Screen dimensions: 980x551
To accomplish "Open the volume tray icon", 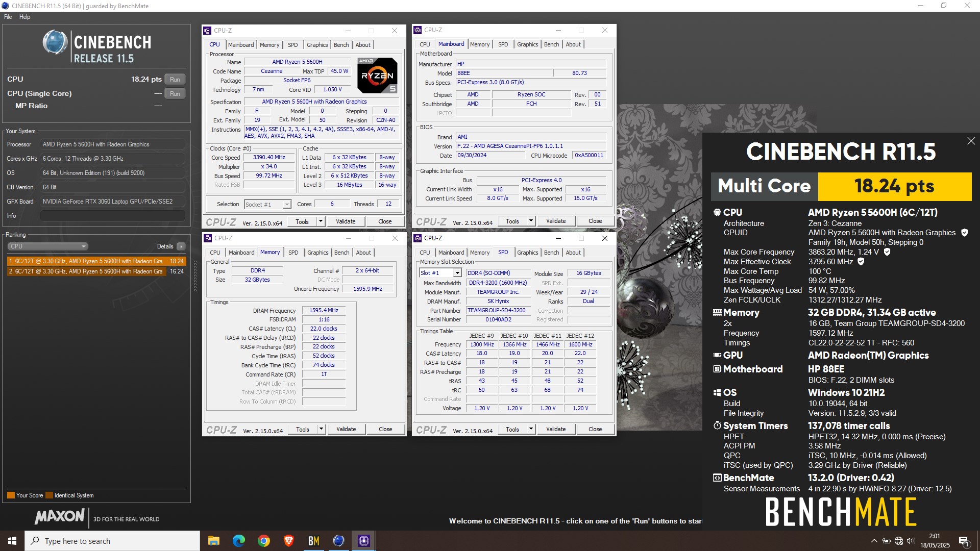I will click(x=911, y=541).
